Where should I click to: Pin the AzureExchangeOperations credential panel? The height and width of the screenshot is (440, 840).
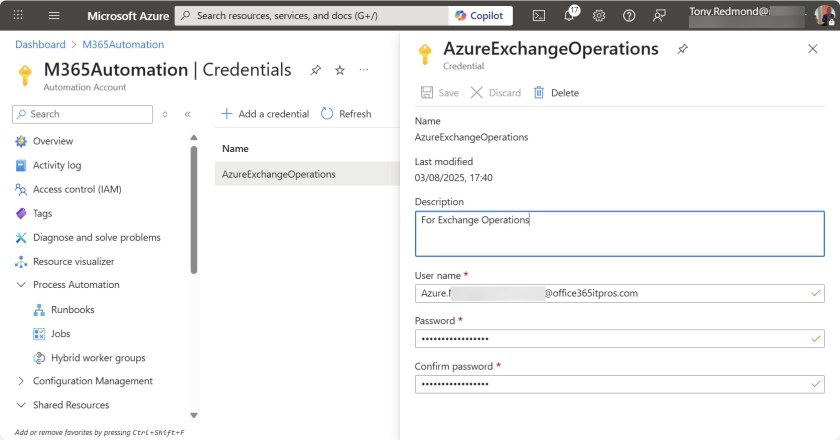coord(682,49)
